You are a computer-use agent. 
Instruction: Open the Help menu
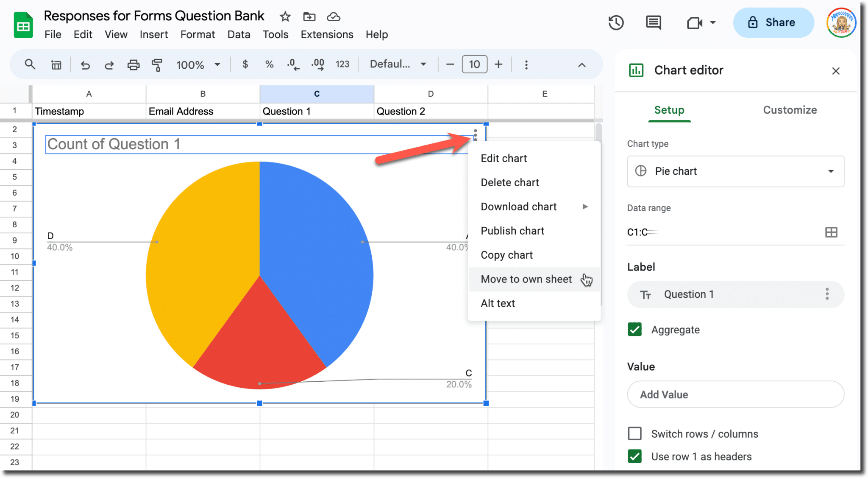377,34
